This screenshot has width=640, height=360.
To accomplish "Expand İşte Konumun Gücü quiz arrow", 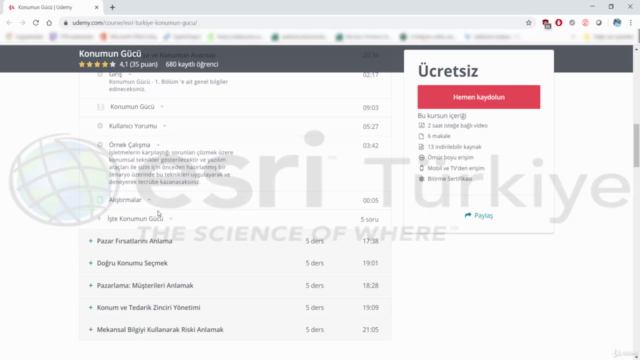I will 171,219.
